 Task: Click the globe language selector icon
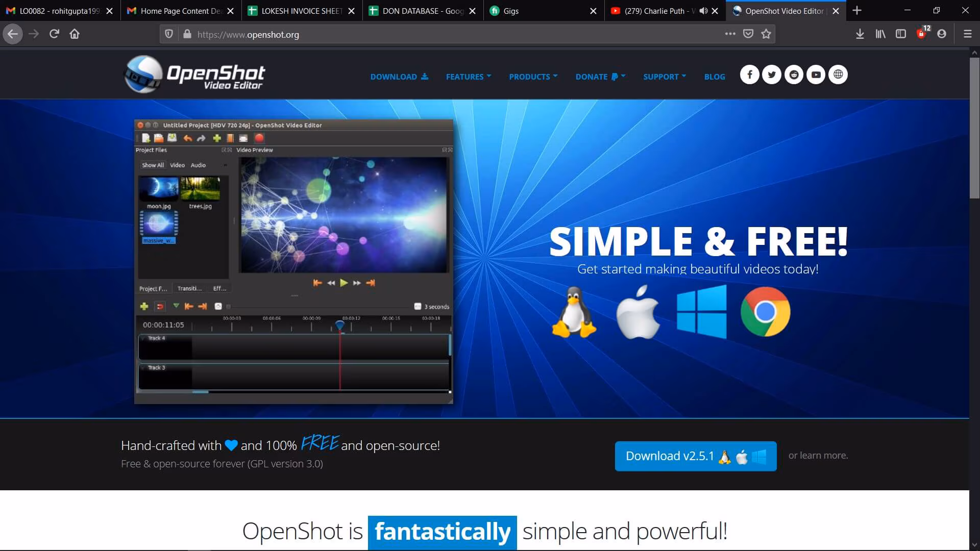[838, 75]
